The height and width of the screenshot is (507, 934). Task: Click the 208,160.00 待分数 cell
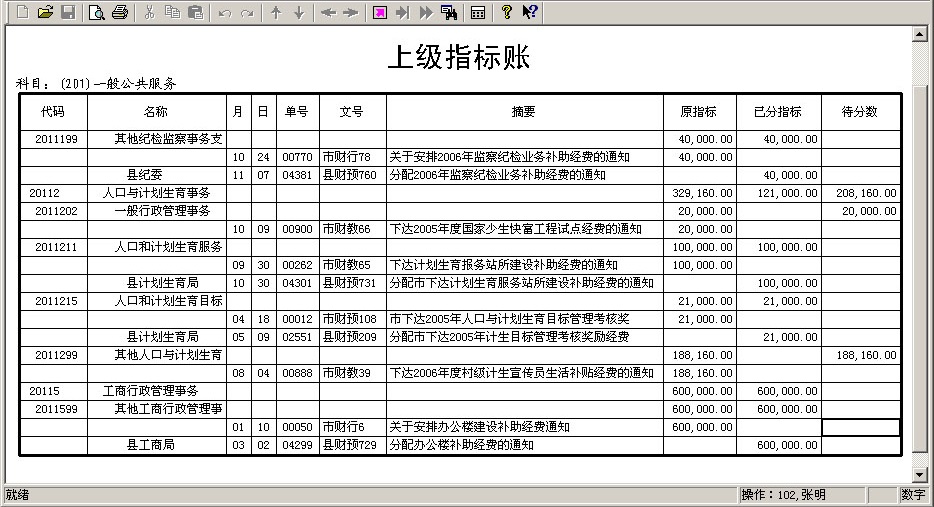click(x=860, y=193)
